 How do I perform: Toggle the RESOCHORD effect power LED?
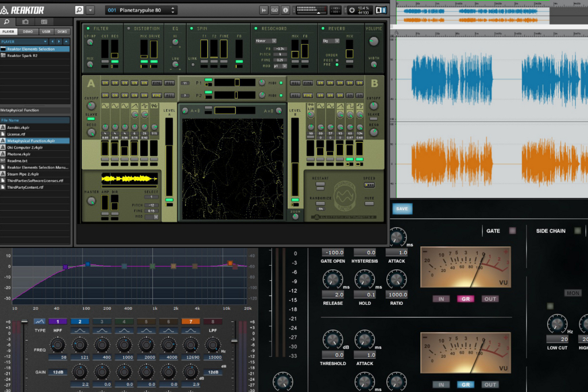coord(256,29)
